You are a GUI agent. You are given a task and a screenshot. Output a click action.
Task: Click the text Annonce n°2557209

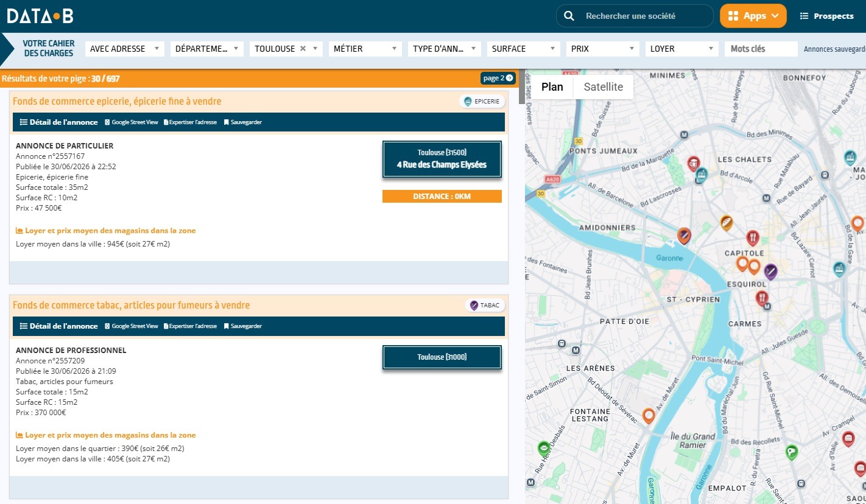[x=50, y=361]
